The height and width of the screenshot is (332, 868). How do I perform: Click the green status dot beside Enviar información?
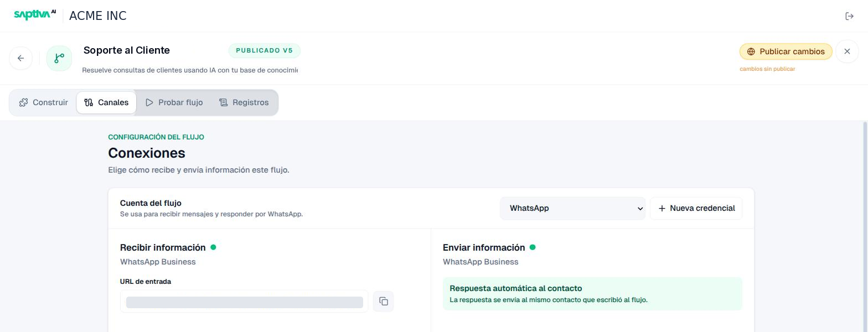coord(533,247)
